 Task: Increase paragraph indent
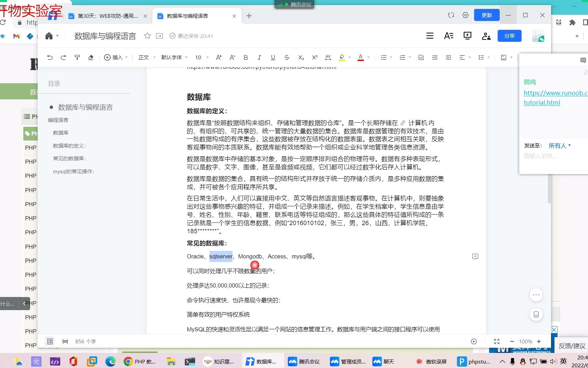[448, 58]
